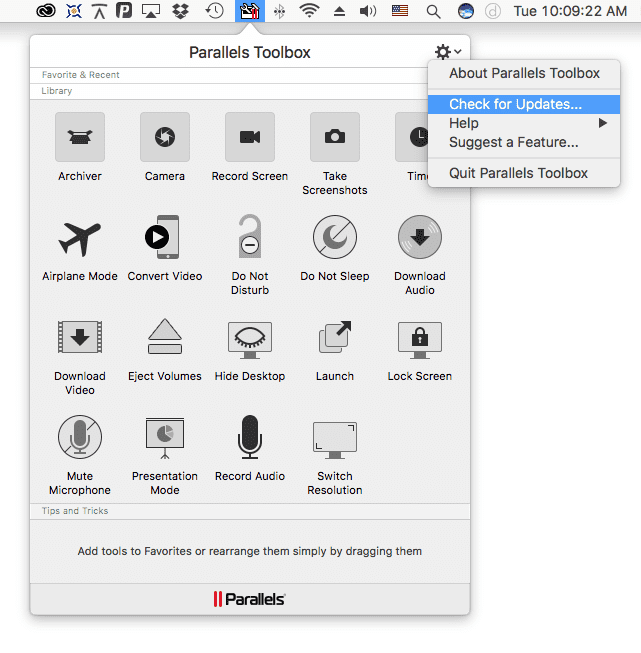641x653 pixels.
Task: Click the Lock Screen tool
Action: (420, 340)
